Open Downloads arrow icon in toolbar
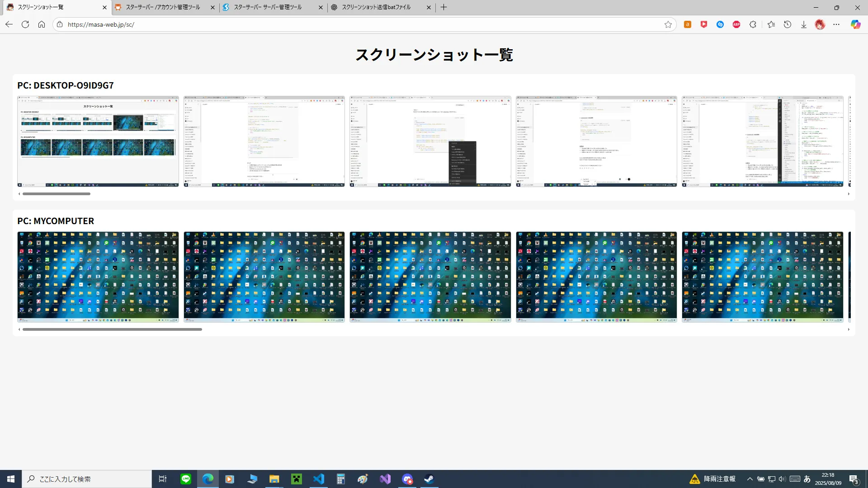868x488 pixels. 804,24
